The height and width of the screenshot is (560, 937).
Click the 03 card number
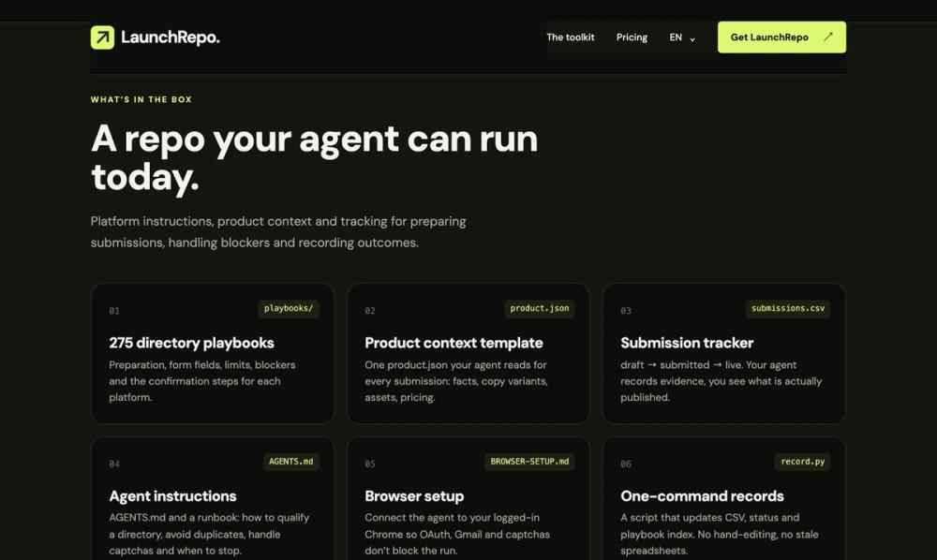tap(626, 311)
